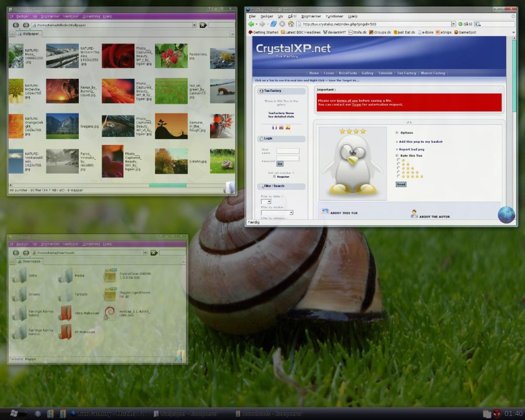Screen dimensions: 525x420
Task: Open the 'Filter by letter' dropdown
Action: point(266,202)
